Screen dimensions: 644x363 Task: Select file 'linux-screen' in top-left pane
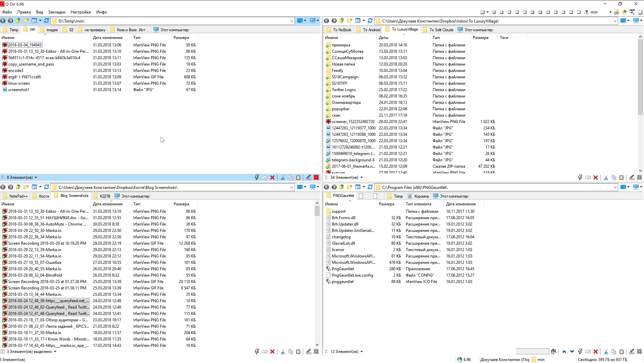coord(19,83)
